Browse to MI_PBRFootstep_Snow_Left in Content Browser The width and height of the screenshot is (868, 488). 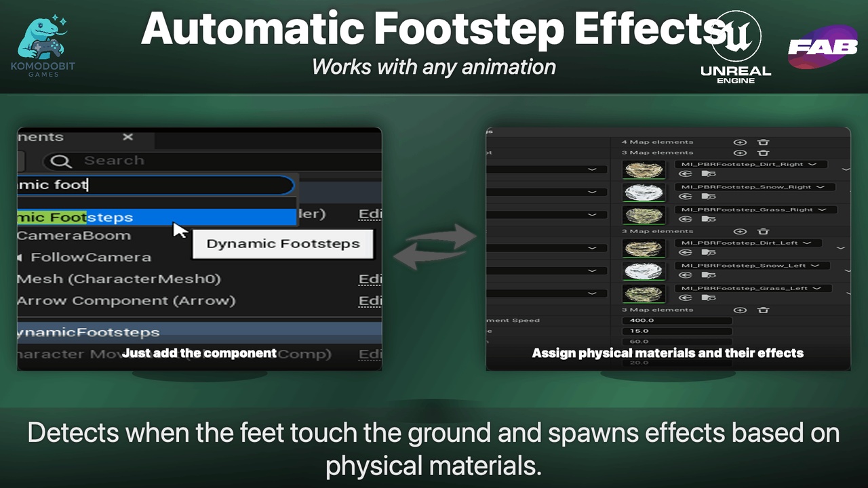709,275
